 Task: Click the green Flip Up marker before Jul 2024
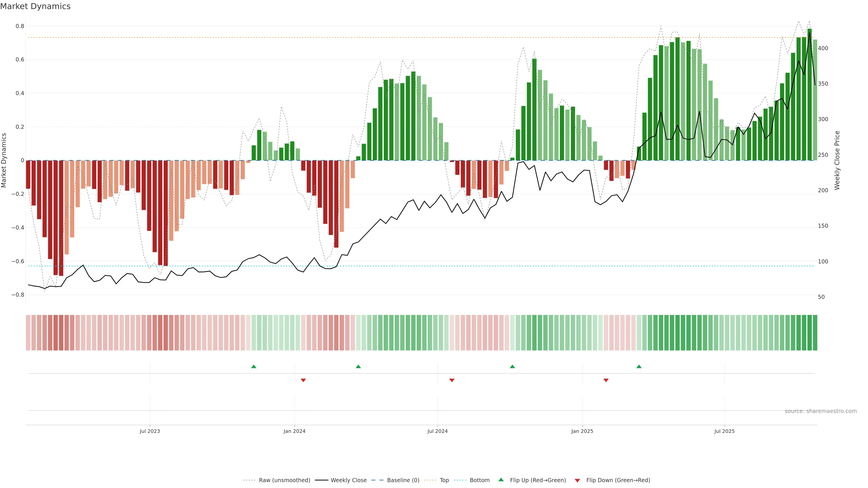click(x=358, y=366)
